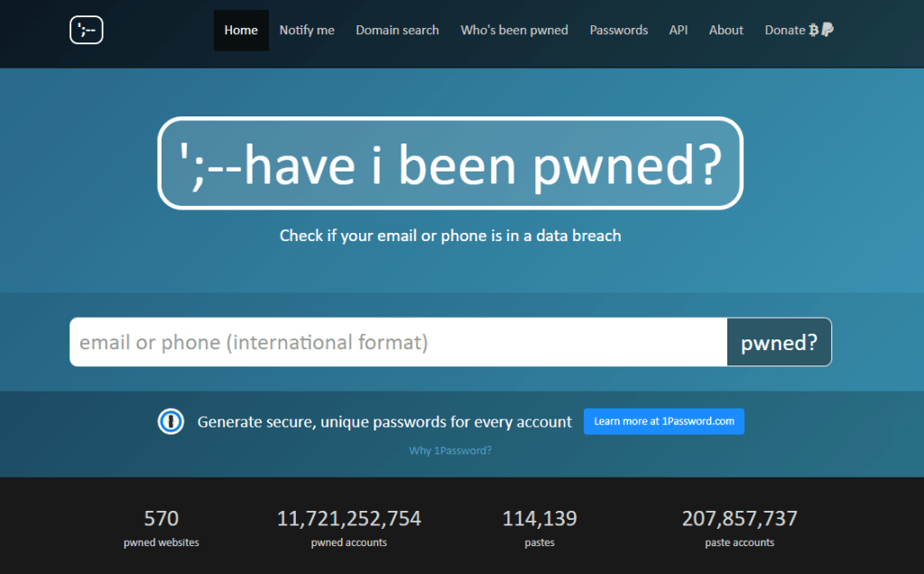Open Who's been pwned

[514, 30]
